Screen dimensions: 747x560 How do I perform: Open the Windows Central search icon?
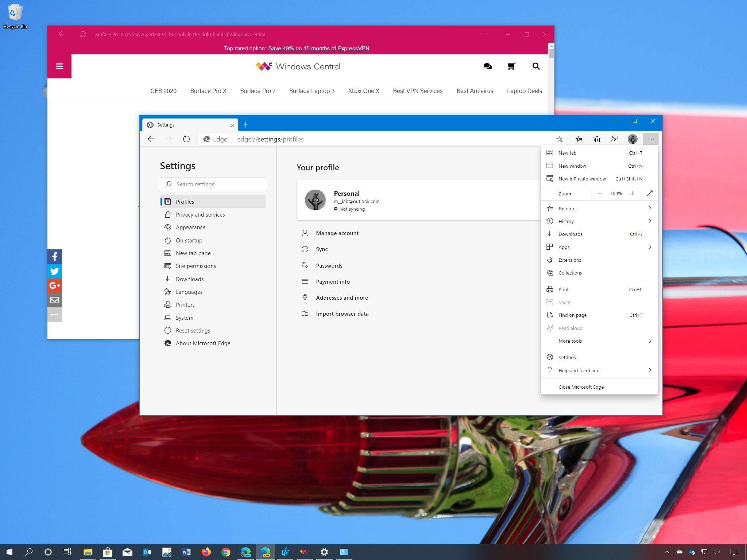point(536,66)
